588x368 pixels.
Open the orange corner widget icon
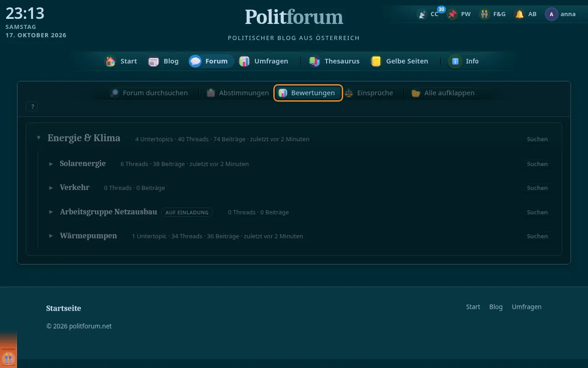pos(8,358)
